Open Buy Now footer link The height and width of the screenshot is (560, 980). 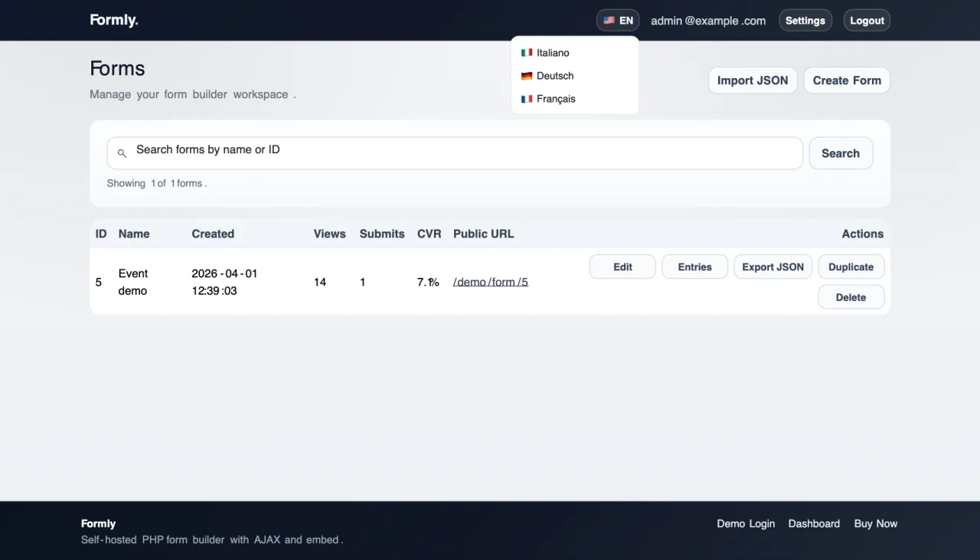click(x=876, y=524)
